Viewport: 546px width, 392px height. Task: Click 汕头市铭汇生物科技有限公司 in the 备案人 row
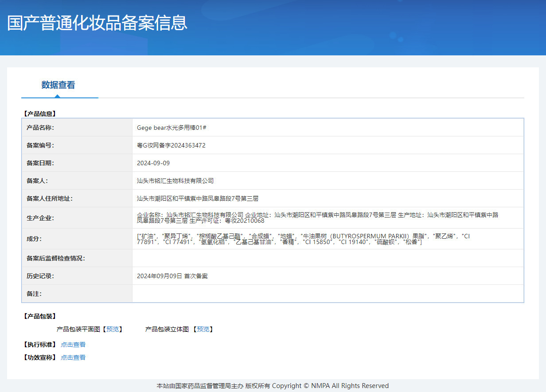pyautogui.click(x=175, y=181)
